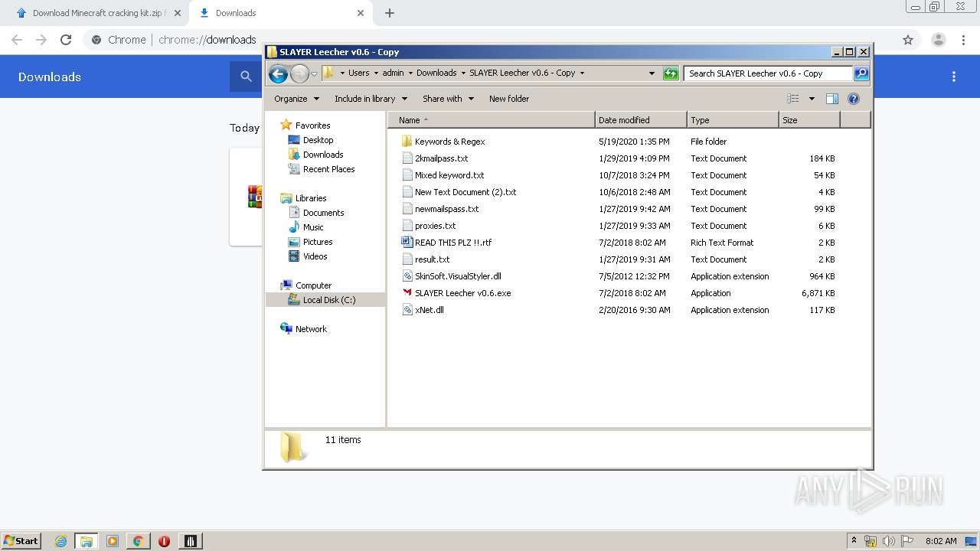The image size is (980, 551).
Task: Sort by Date modified column
Action: tap(641, 120)
